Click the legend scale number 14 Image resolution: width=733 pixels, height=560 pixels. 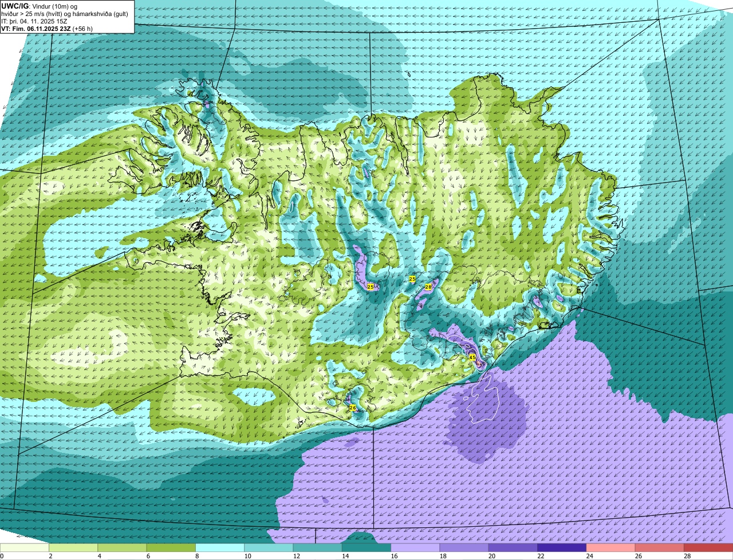[345, 556]
